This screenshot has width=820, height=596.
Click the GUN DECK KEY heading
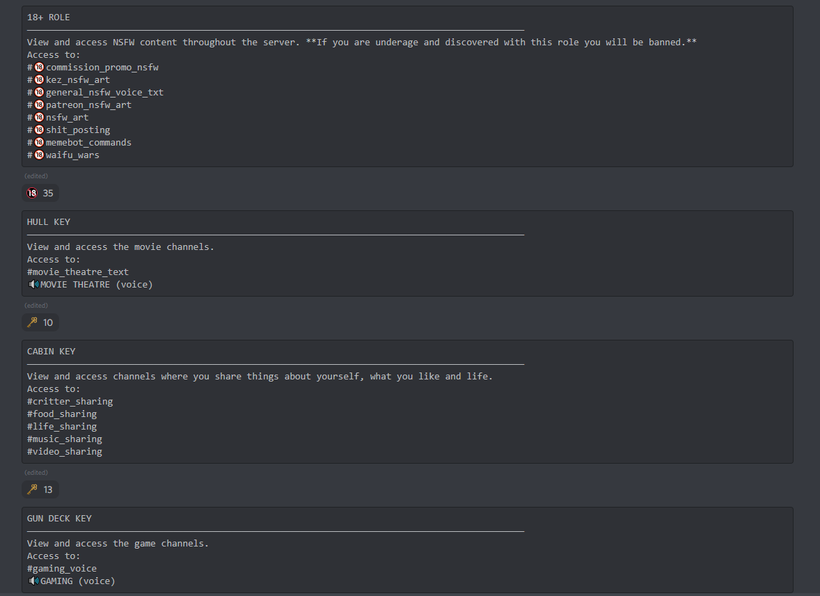pos(59,519)
